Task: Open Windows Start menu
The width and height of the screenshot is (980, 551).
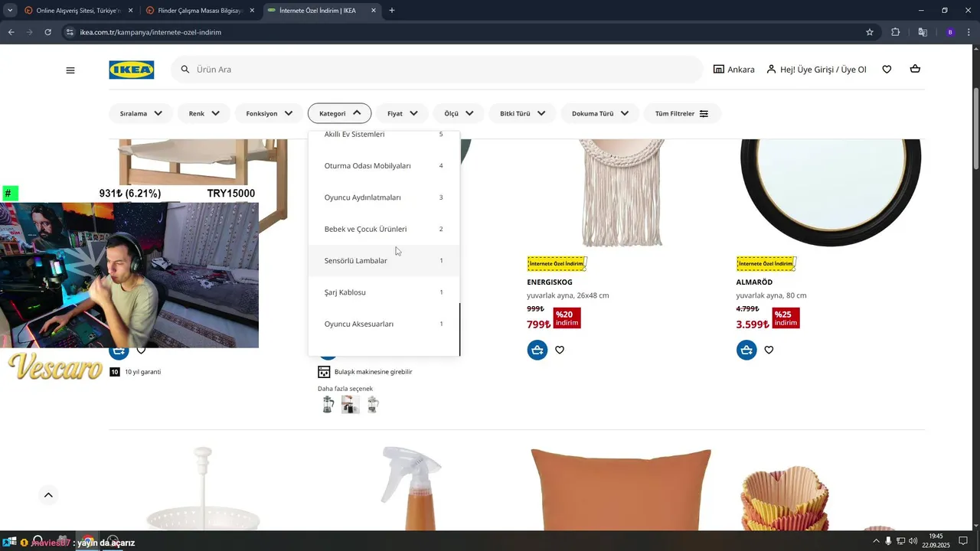Action: click(11, 542)
